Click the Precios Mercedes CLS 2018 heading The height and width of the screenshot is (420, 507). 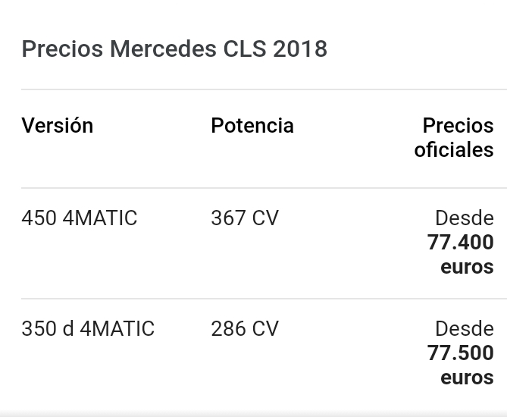point(174,49)
